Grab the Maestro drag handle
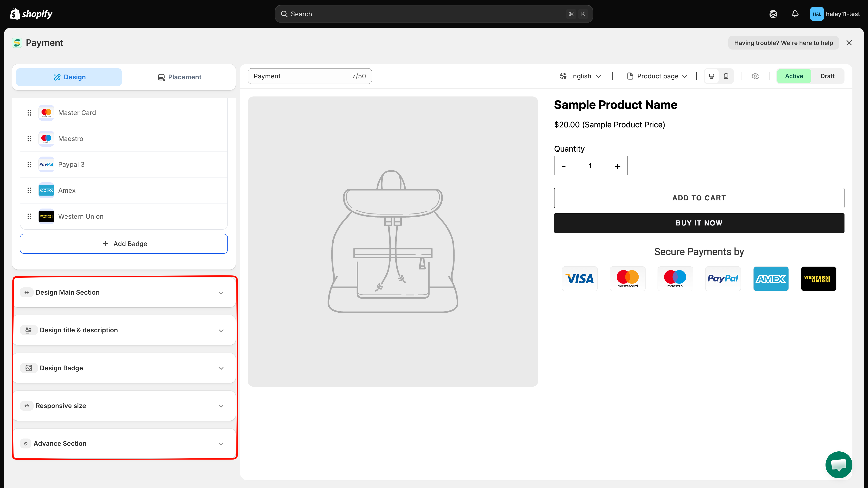The image size is (868, 488). (29, 139)
